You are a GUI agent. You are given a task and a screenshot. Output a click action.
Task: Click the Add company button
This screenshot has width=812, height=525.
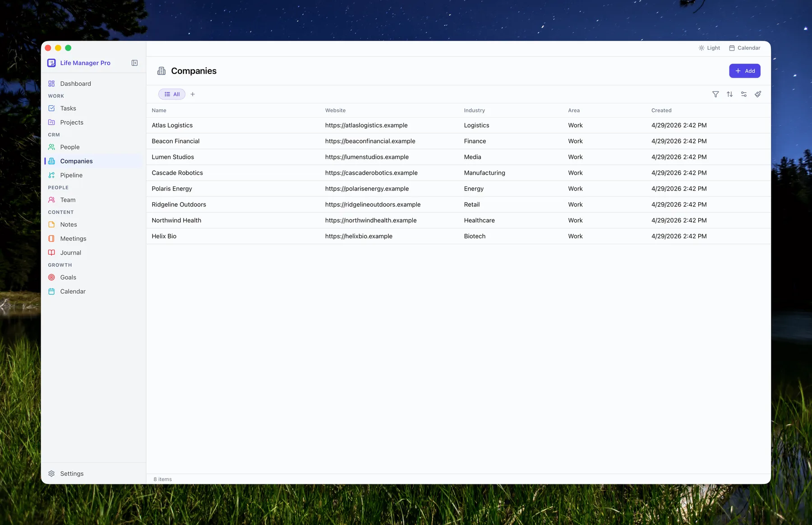click(x=745, y=71)
